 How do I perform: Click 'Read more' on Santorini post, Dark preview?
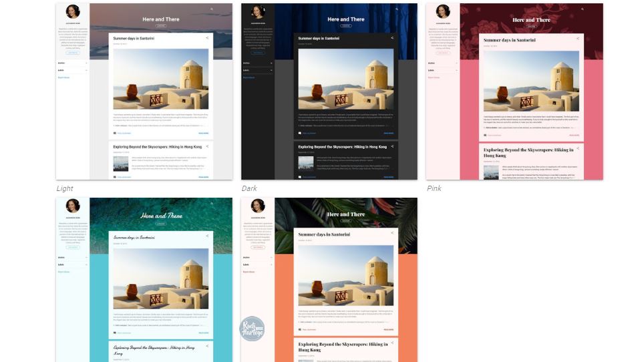[x=389, y=133]
